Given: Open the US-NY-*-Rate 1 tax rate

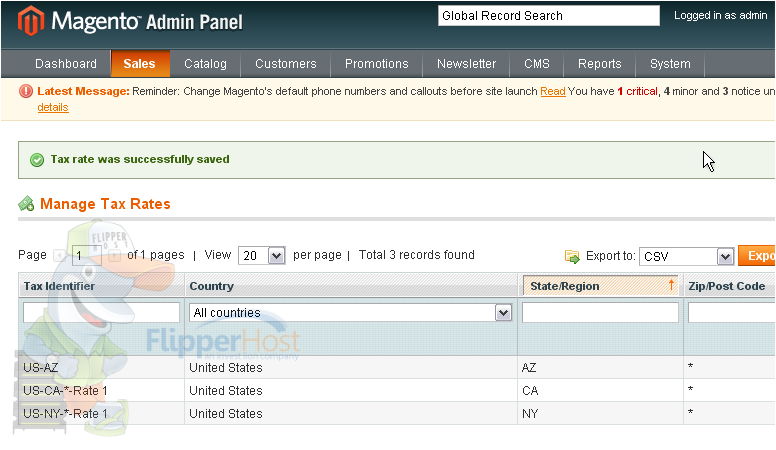Looking at the screenshot, I should point(65,413).
